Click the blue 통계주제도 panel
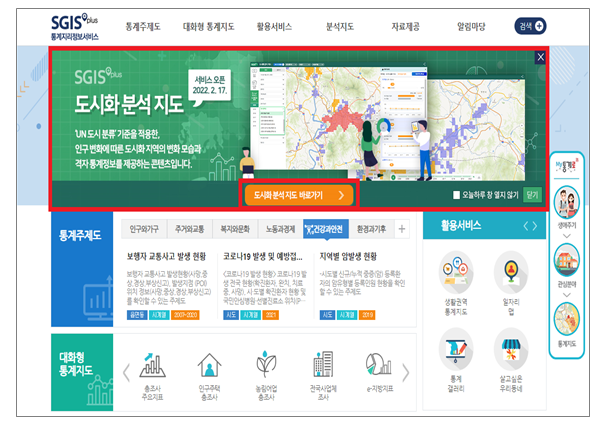The image size is (596, 423). [82, 269]
